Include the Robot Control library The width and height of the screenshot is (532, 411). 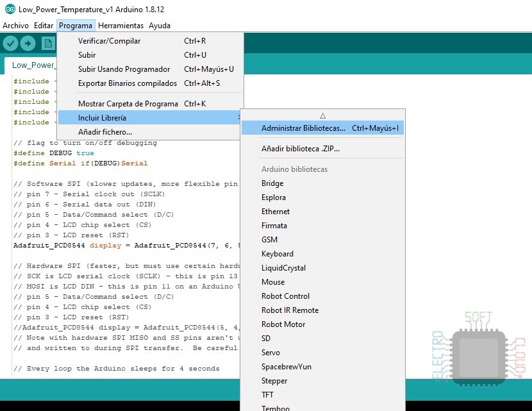322,296
